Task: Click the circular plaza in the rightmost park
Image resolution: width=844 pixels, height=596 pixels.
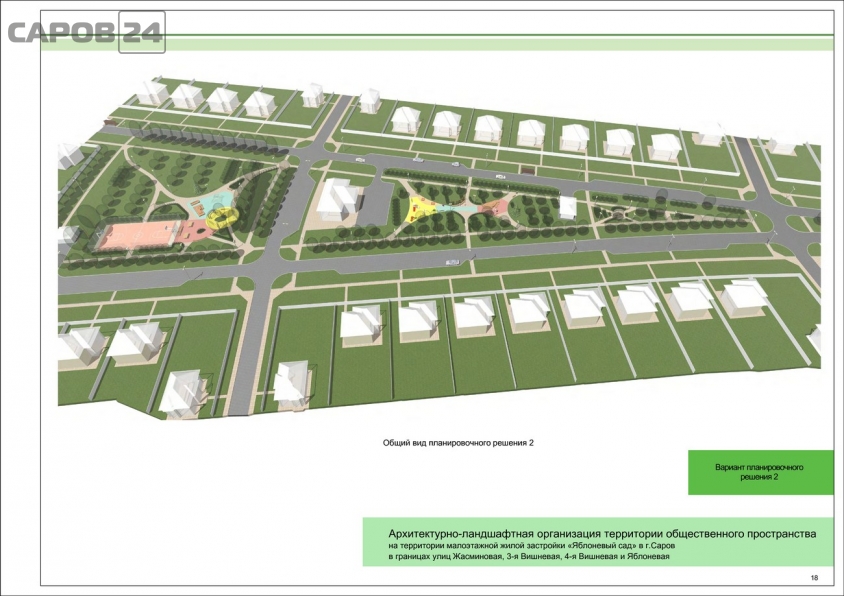Action: (x=619, y=213)
